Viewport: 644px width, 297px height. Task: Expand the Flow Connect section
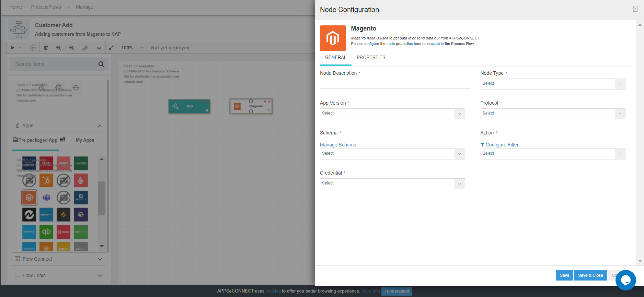(59, 259)
